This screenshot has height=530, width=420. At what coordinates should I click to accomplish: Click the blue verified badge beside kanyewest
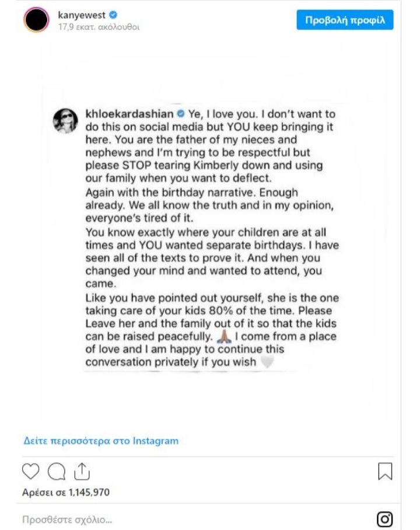[x=113, y=15]
